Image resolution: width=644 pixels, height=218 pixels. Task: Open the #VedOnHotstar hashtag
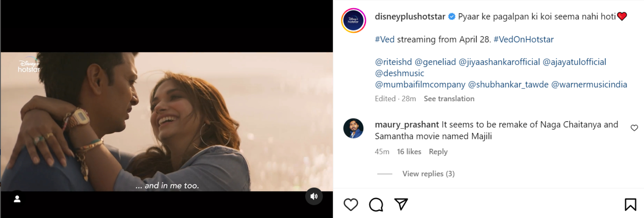[x=523, y=40]
